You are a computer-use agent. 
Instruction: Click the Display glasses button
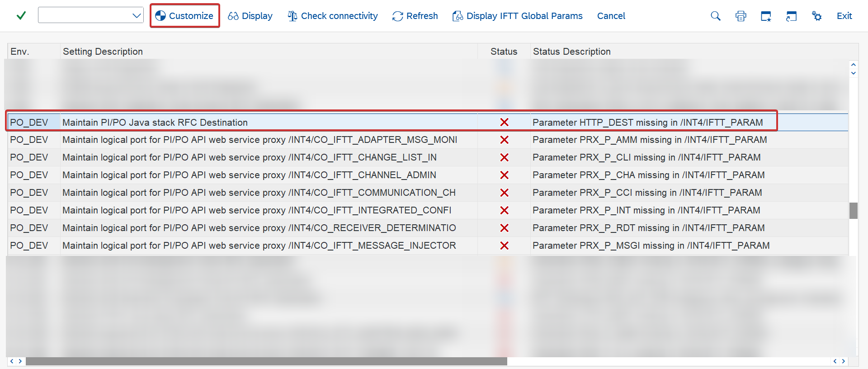point(250,16)
